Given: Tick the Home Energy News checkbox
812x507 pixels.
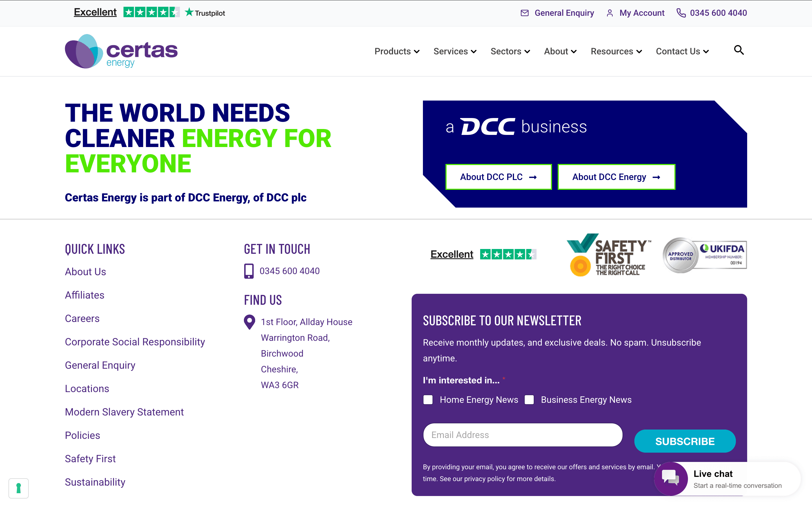Looking at the screenshot, I should pyautogui.click(x=428, y=400).
